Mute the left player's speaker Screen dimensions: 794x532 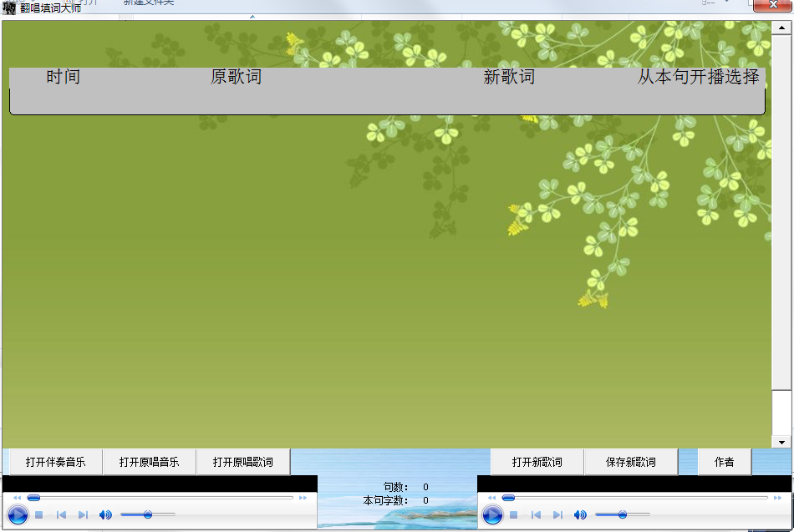(104, 514)
